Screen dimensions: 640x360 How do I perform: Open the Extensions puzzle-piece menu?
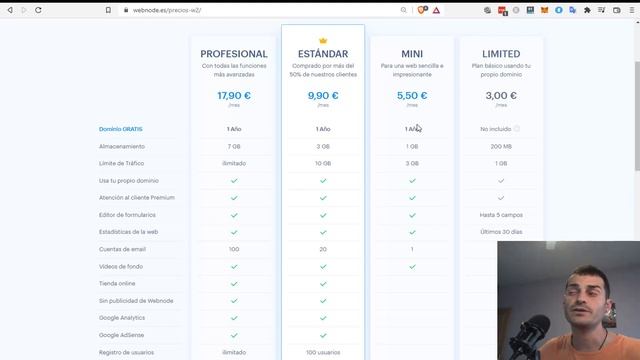point(587,10)
